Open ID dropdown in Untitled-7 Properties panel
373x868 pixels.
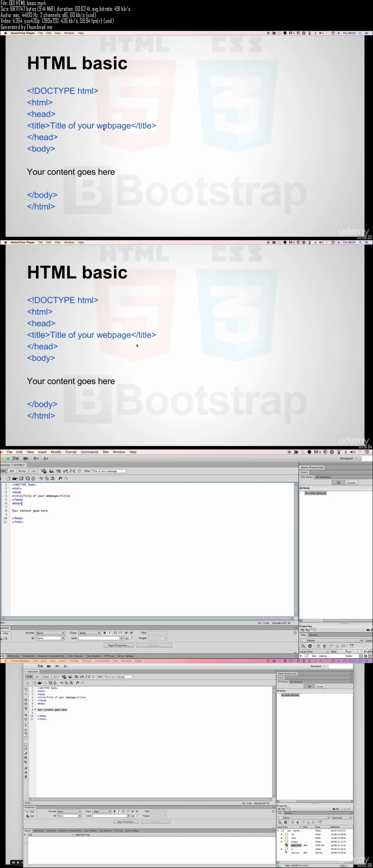(x=50, y=638)
